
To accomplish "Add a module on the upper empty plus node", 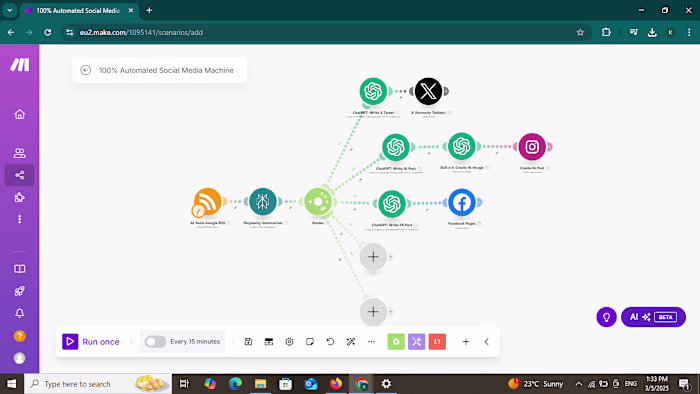I will click(373, 257).
